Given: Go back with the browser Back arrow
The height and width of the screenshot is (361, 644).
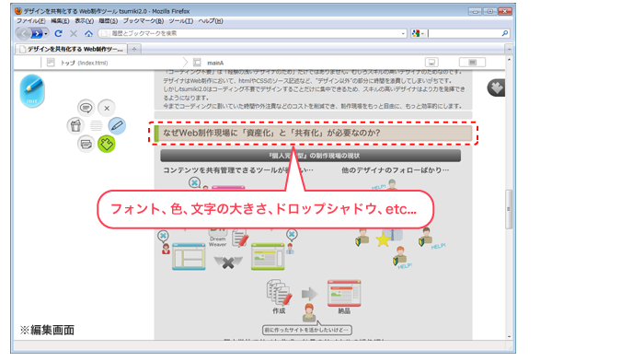Looking at the screenshot, I should [x=23, y=33].
